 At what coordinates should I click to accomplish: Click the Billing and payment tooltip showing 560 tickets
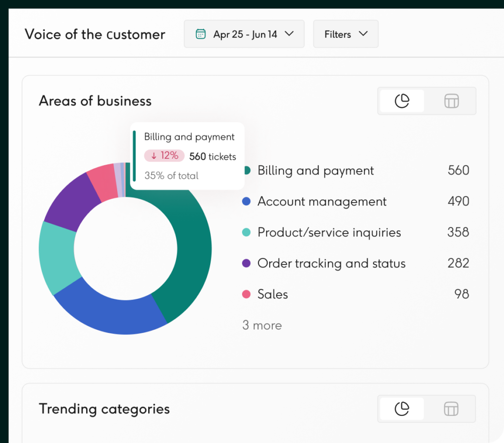187,155
